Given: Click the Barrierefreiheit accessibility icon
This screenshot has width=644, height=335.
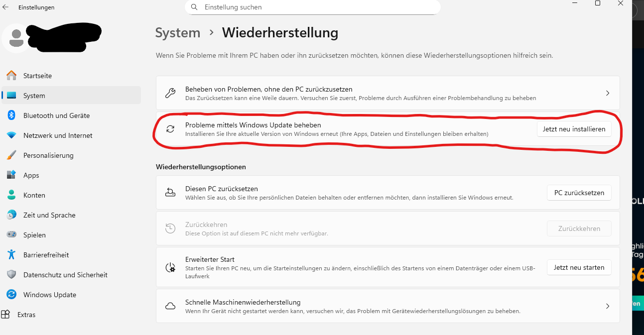Looking at the screenshot, I should coord(11,255).
